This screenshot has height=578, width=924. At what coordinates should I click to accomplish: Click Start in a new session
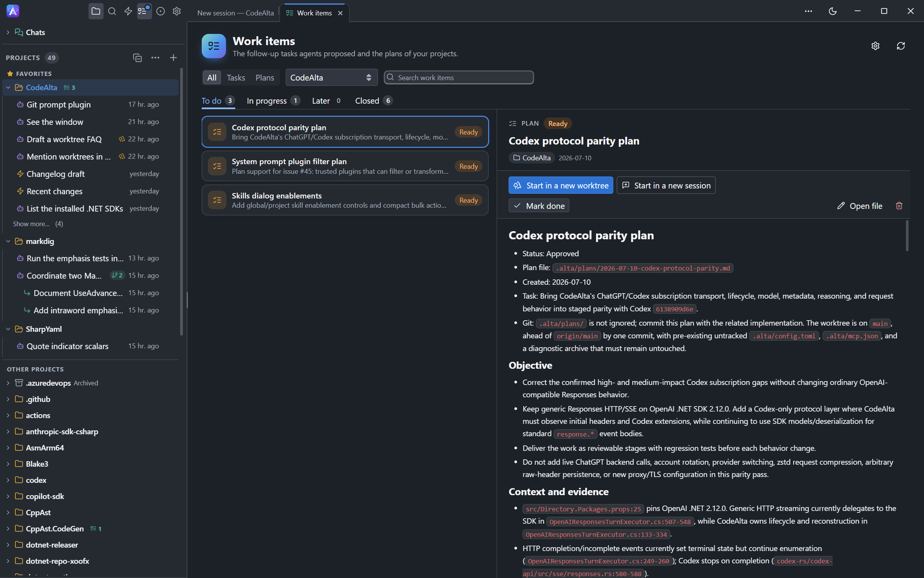(666, 185)
